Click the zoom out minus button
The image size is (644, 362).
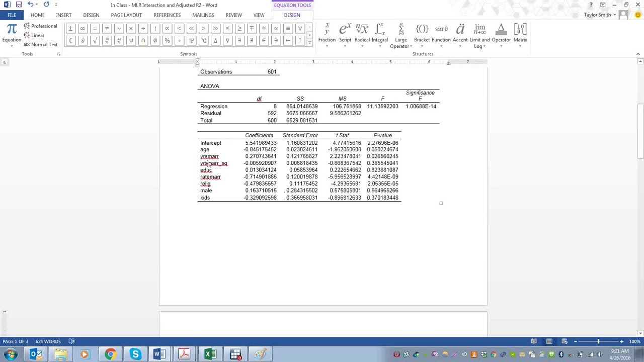click(x=575, y=341)
